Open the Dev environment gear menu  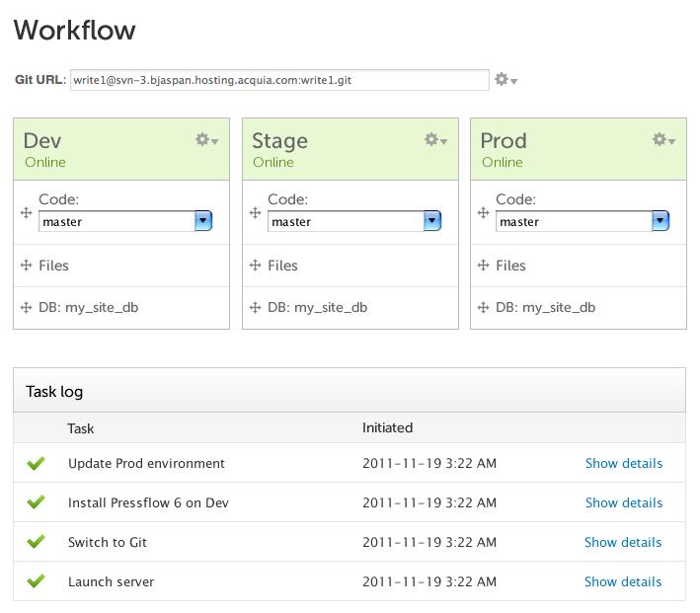tap(205, 141)
